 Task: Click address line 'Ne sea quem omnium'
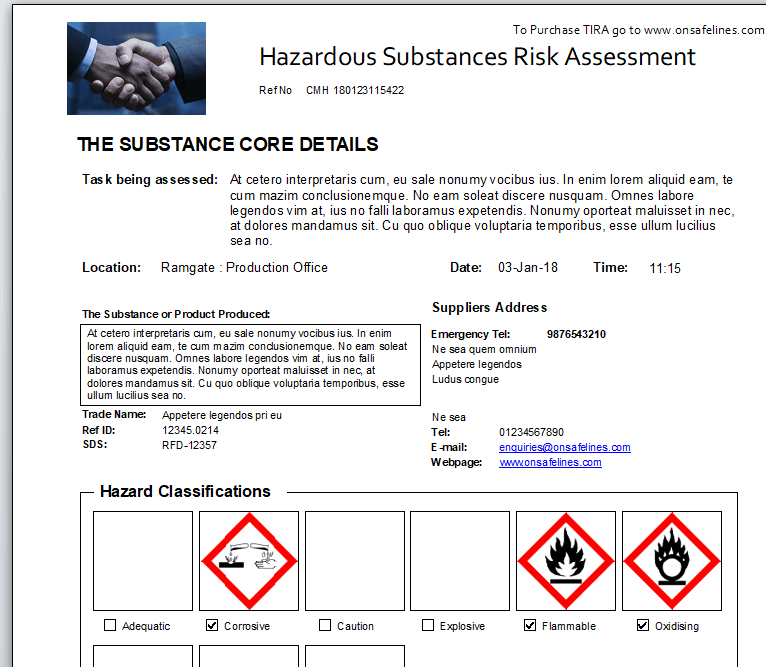(x=484, y=349)
